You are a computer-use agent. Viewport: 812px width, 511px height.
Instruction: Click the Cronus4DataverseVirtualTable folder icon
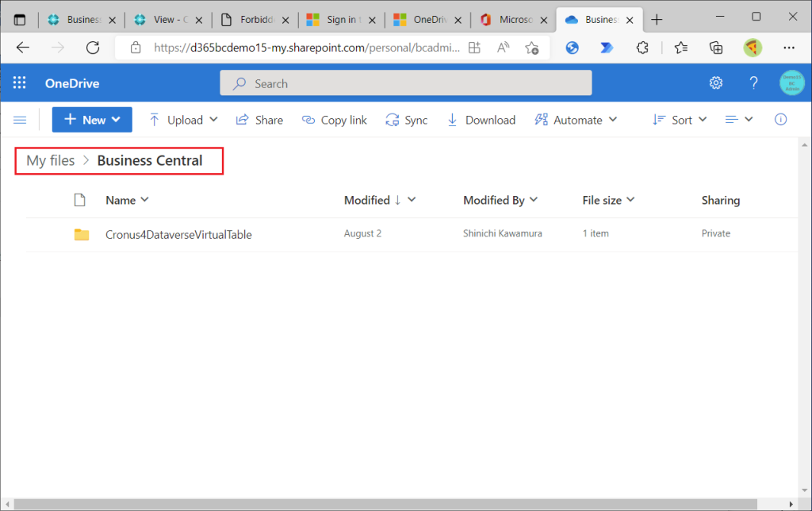tap(82, 234)
